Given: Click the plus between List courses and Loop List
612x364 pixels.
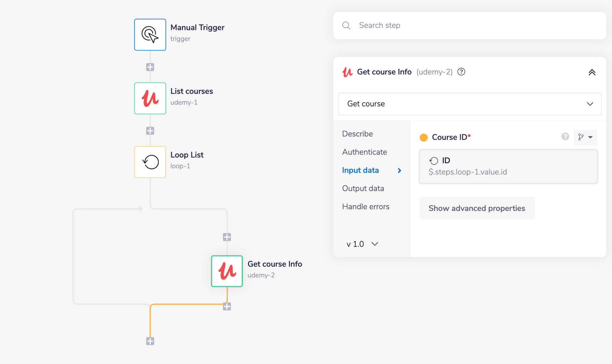Looking at the screenshot, I should [150, 131].
